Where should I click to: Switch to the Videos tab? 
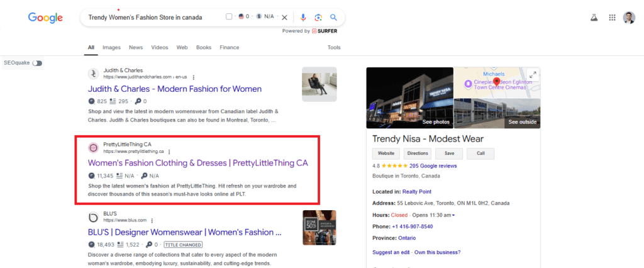(160, 47)
